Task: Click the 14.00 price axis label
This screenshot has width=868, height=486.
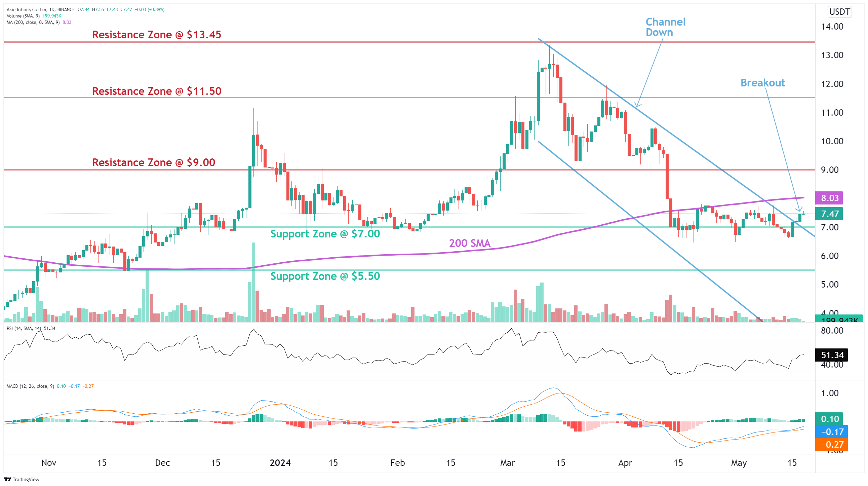Action: (x=832, y=27)
